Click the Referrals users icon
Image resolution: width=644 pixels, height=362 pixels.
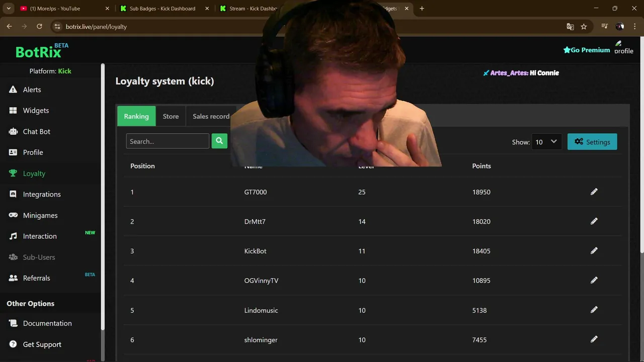[x=13, y=278]
